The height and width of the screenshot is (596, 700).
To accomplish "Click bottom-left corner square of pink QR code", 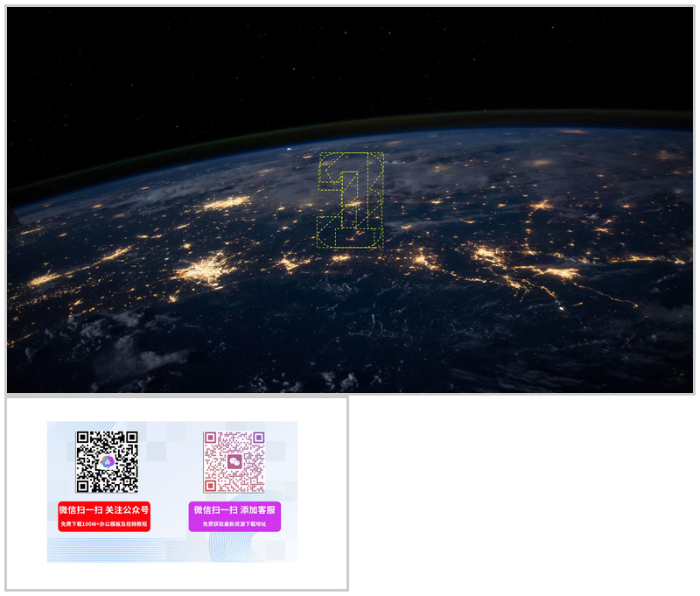I will tap(211, 485).
